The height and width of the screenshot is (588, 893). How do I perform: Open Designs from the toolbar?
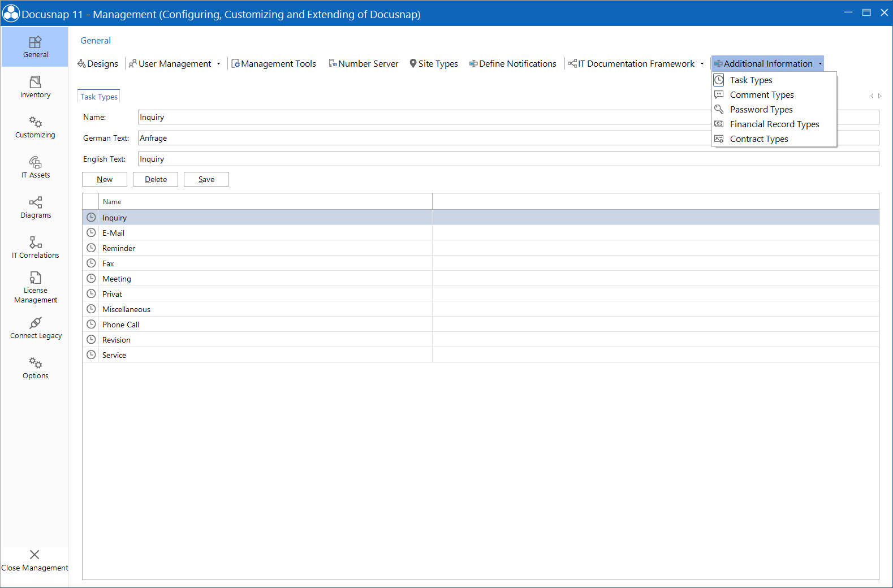[x=98, y=63]
